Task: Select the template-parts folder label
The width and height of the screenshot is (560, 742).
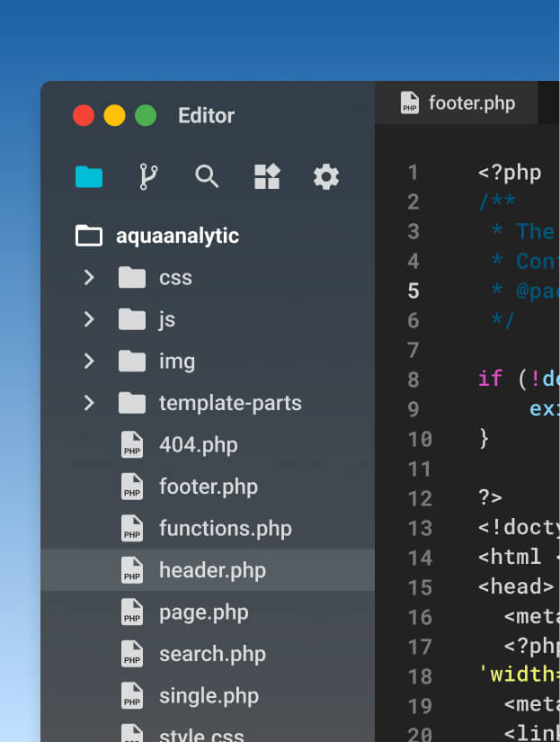Action: click(x=230, y=404)
